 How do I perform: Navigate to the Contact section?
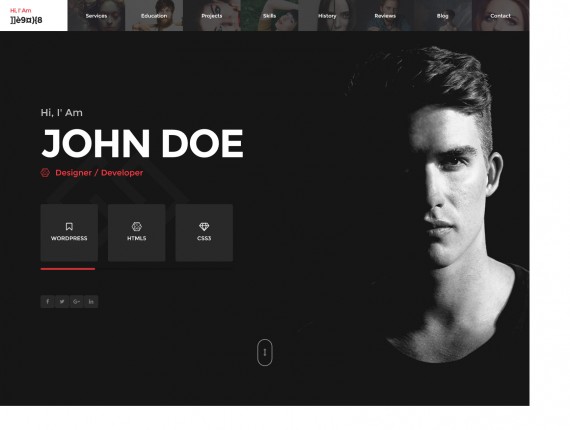pyautogui.click(x=500, y=16)
